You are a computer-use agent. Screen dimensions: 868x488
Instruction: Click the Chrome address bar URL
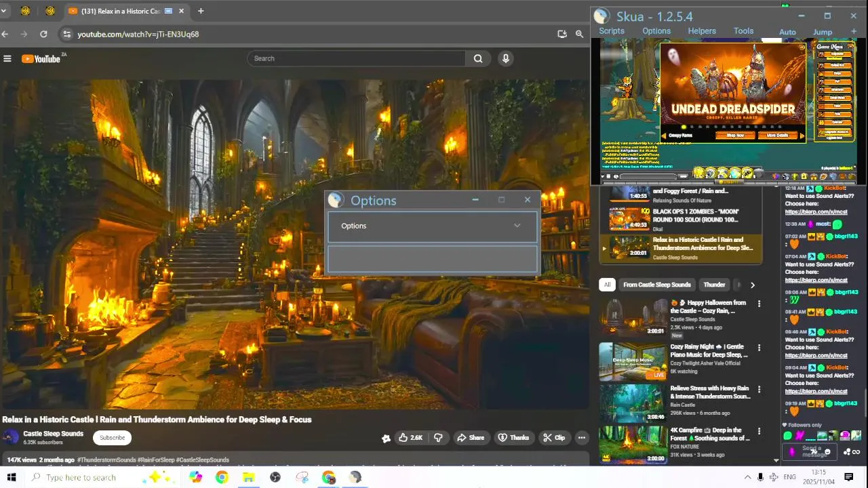coord(138,35)
